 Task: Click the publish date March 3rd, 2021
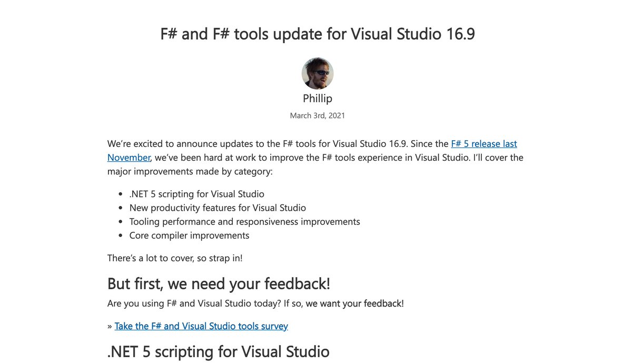pos(318,115)
